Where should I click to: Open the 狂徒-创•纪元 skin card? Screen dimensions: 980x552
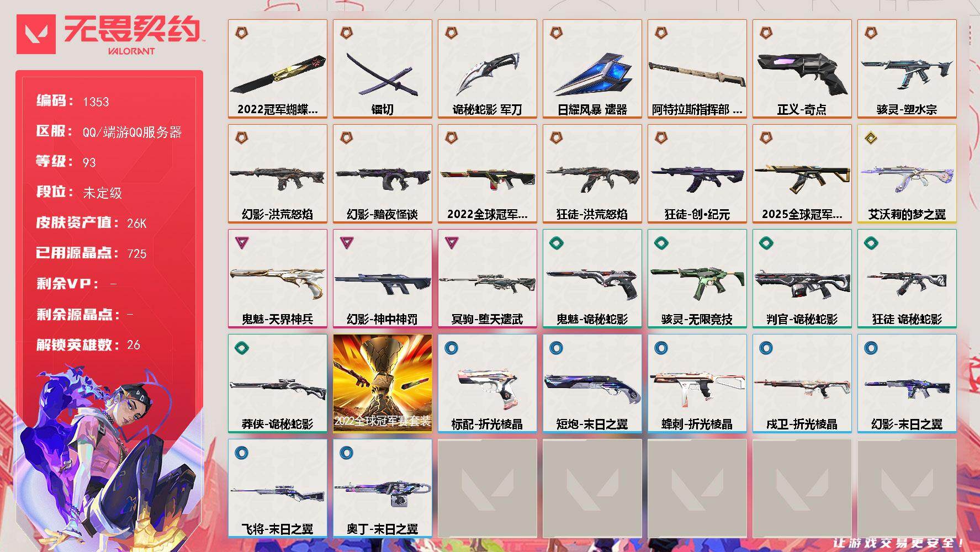click(x=697, y=174)
